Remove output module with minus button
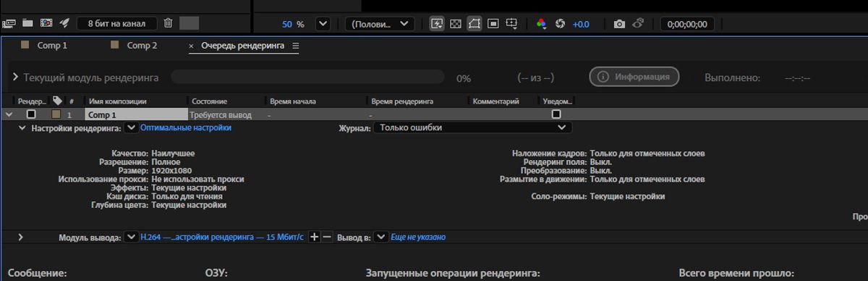This screenshot has height=281, width=868. [x=326, y=237]
